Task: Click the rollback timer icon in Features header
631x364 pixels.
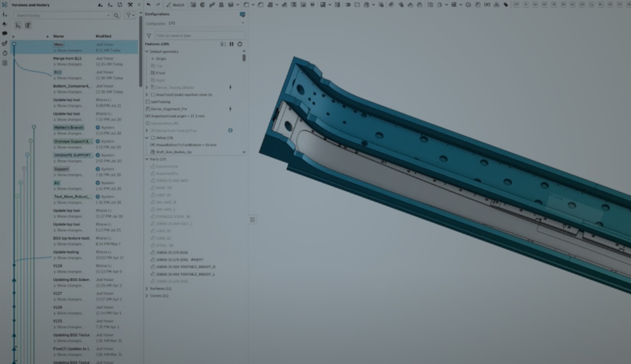Action: tap(240, 44)
